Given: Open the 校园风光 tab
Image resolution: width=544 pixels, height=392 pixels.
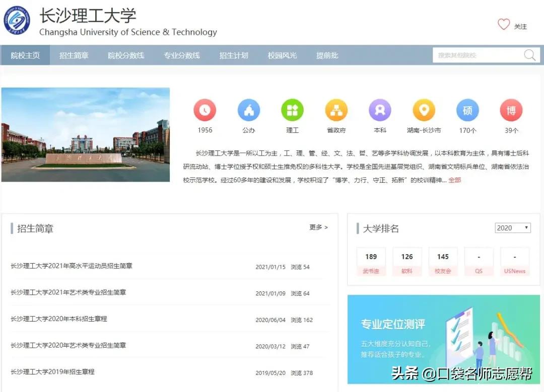Looking at the screenshot, I should [x=282, y=55].
